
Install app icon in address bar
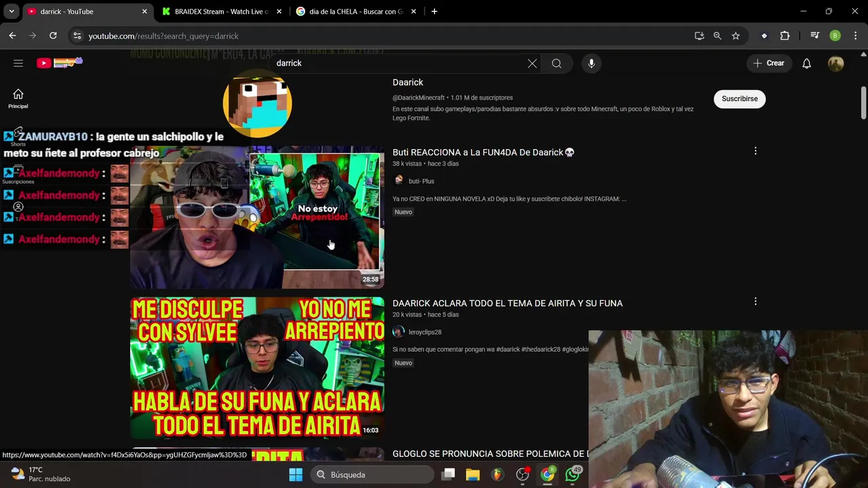click(699, 36)
